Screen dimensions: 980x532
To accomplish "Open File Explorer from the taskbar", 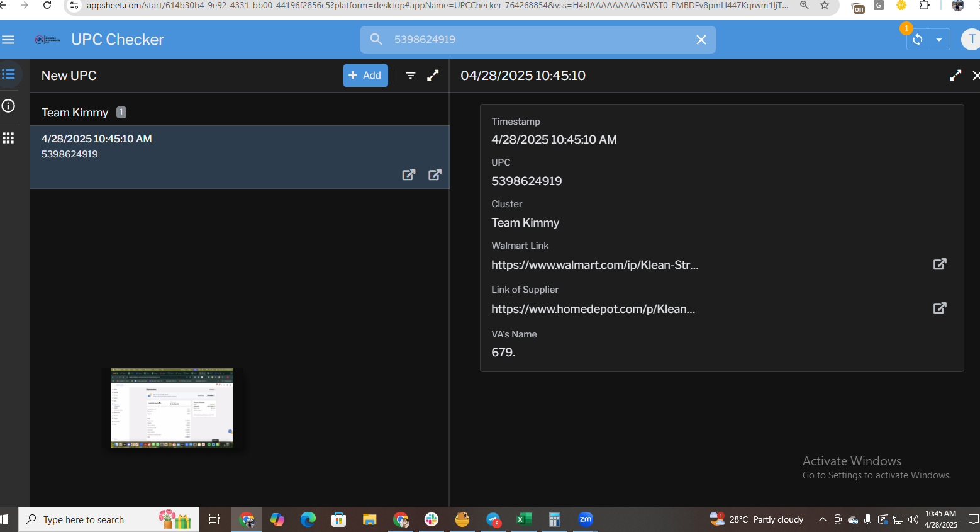I will (x=369, y=519).
